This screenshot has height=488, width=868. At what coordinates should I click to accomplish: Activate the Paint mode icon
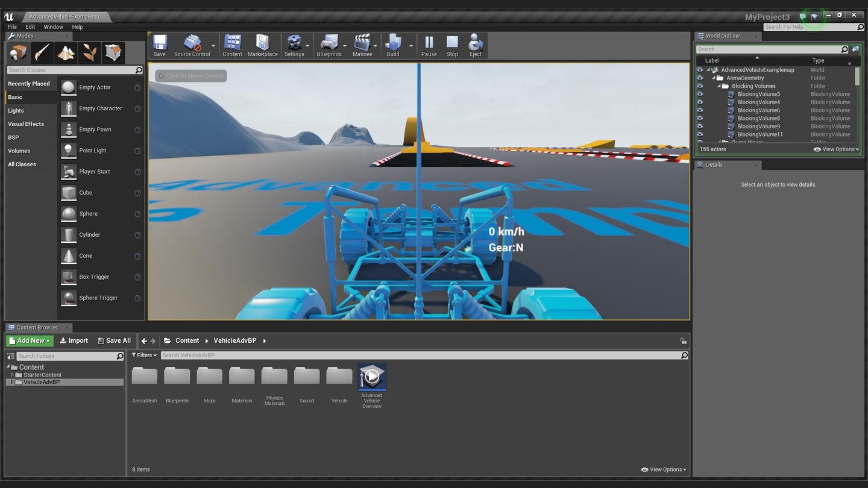41,53
